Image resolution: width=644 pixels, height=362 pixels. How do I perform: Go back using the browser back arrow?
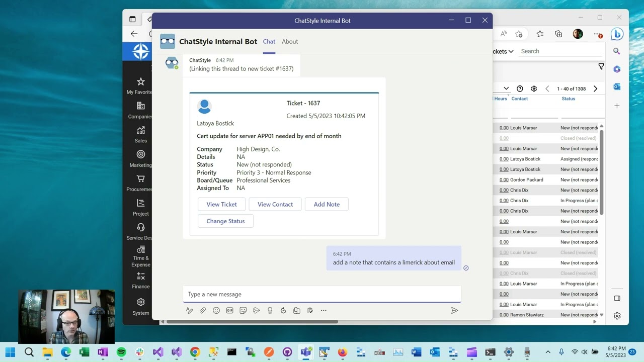134,34
